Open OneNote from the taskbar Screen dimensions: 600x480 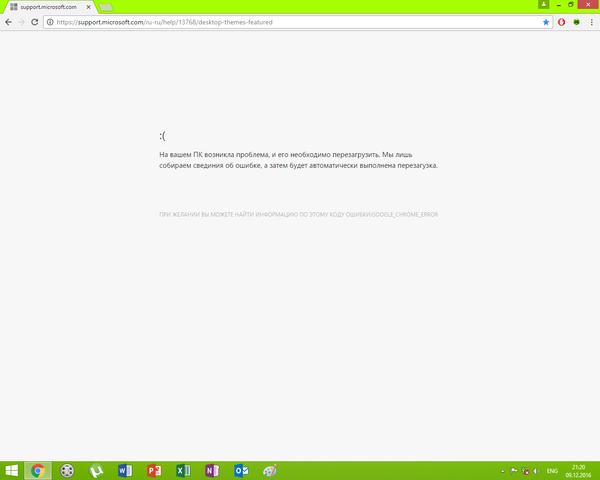[212, 470]
